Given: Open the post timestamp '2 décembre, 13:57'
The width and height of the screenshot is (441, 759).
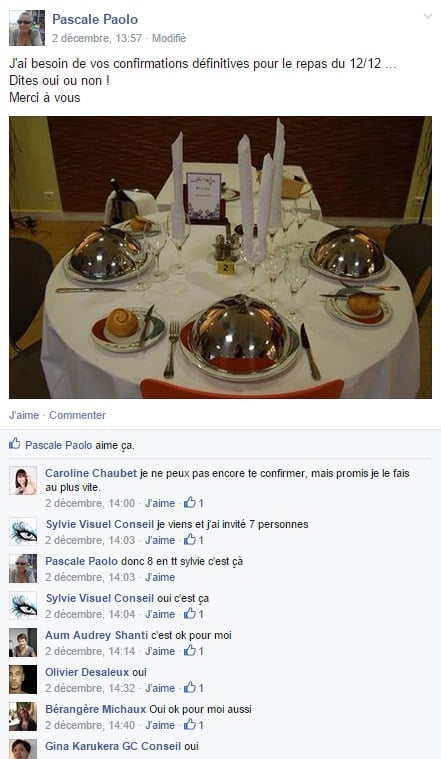Looking at the screenshot, I should coord(97,38).
